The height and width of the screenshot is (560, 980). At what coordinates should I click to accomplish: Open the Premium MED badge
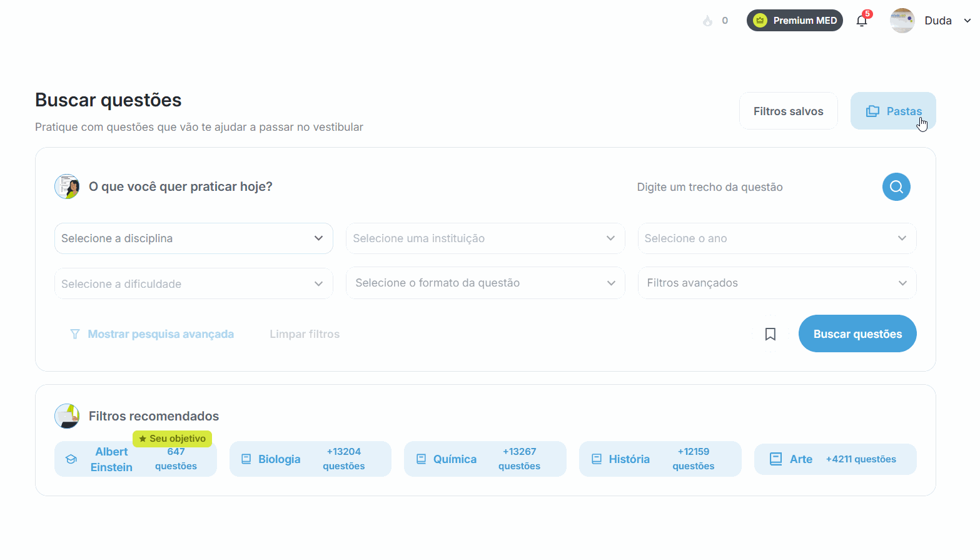click(794, 21)
